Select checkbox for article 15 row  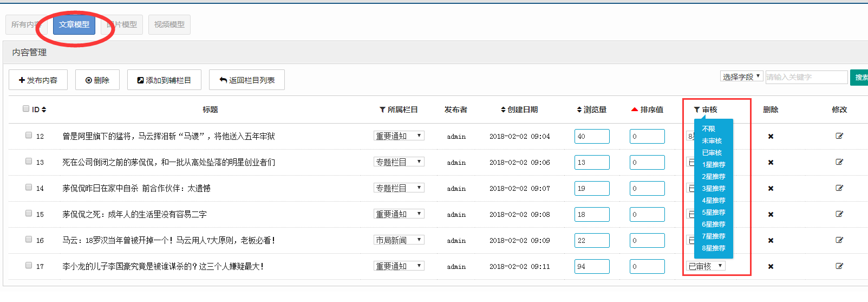coord(29,214)
